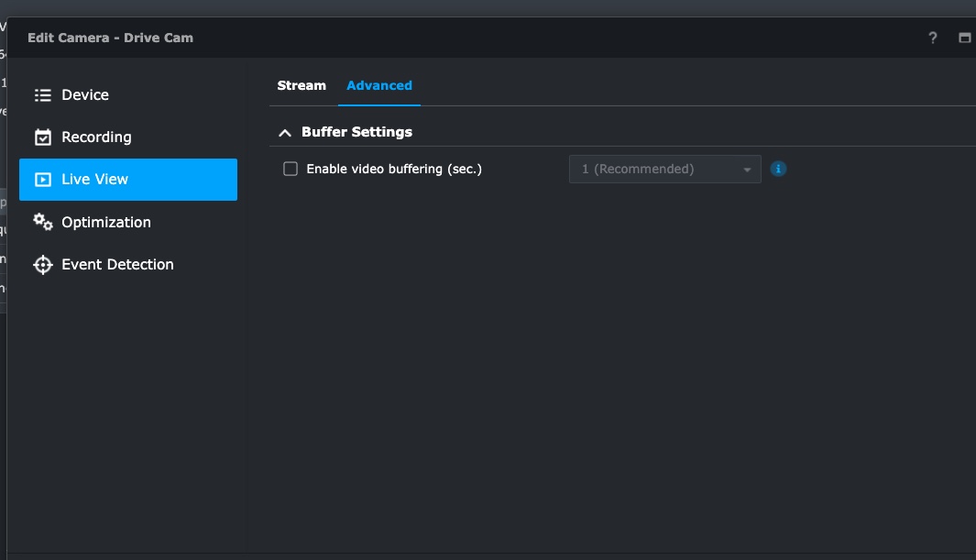Image resolution: width=976 pixels, height=560 pixels.
Task: Open help via the question mark icon
Action: point(932,38)
